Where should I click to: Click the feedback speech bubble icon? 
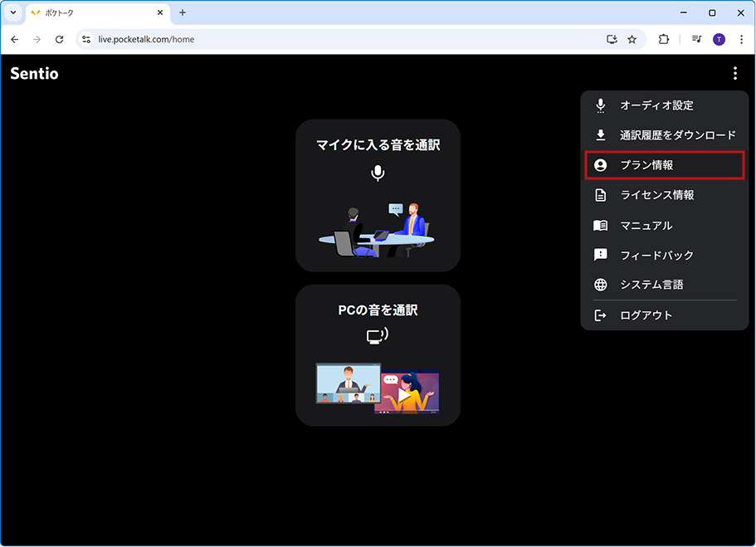[600, 255]
